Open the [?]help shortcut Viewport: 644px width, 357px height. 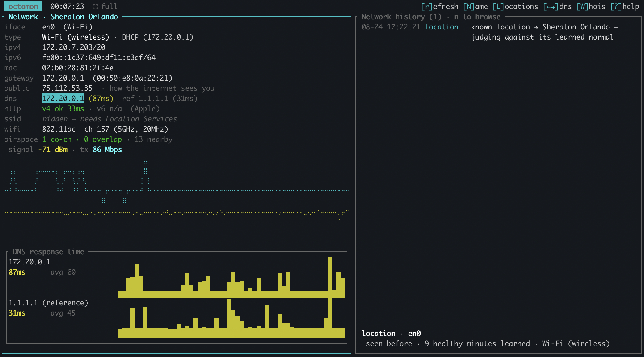point(625,6)
